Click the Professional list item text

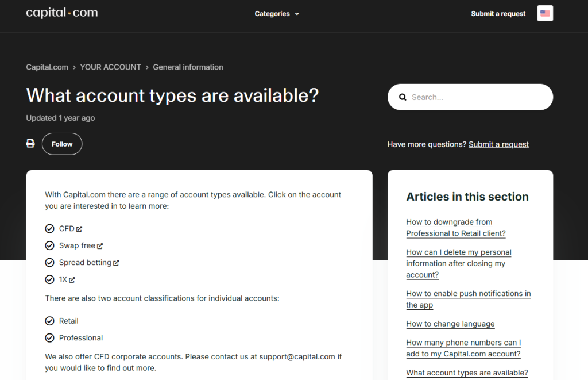[x=80, y=338]
